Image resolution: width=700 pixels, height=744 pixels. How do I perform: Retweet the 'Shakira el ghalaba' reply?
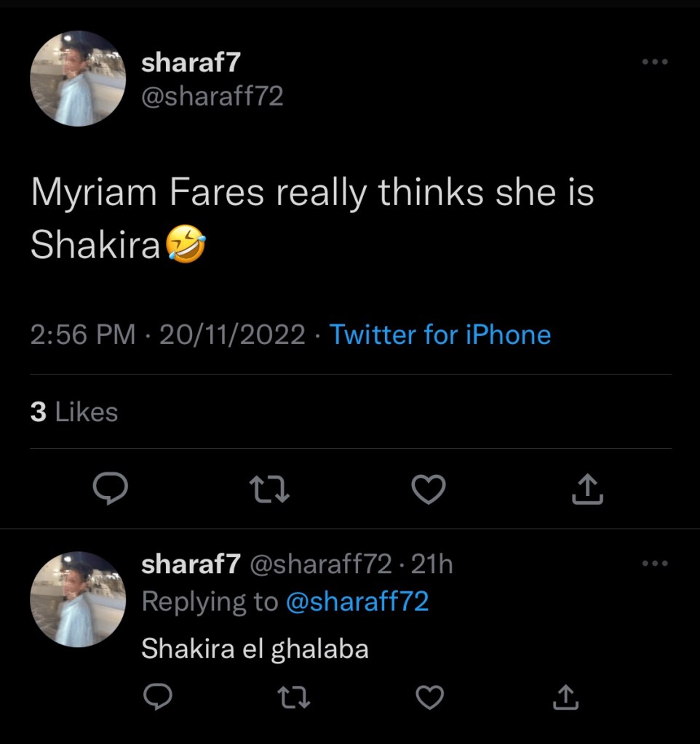295,697
